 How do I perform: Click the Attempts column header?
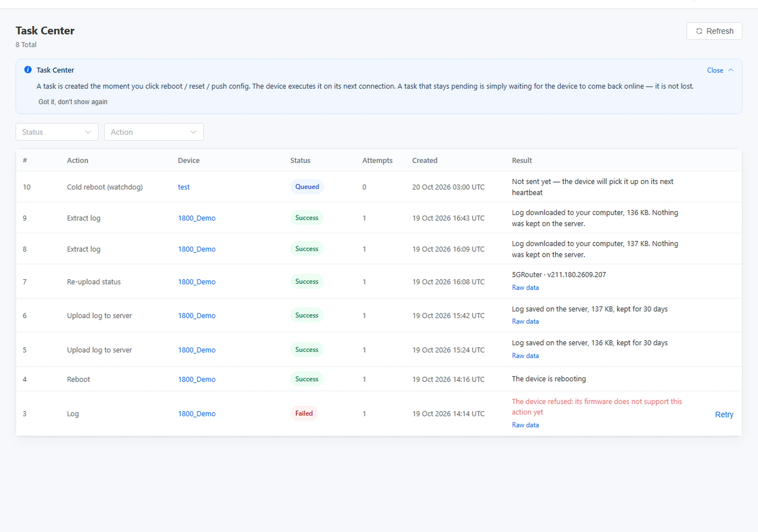377,160
